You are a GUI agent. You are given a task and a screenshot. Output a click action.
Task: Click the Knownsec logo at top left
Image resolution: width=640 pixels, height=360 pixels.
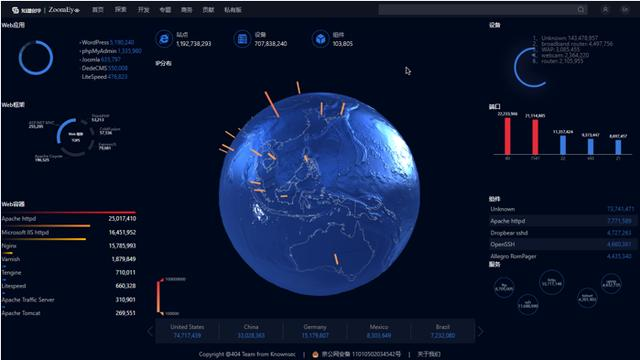click(27, 10)
